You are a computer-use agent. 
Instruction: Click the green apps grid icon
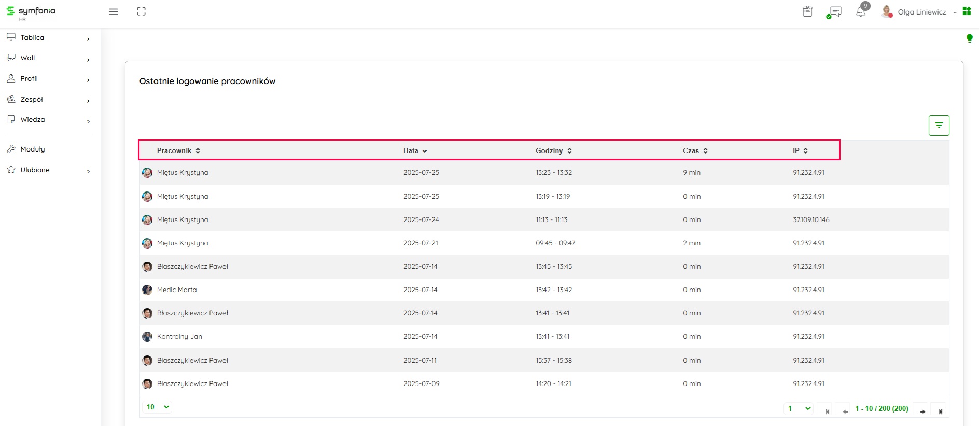tap(967, 11)
